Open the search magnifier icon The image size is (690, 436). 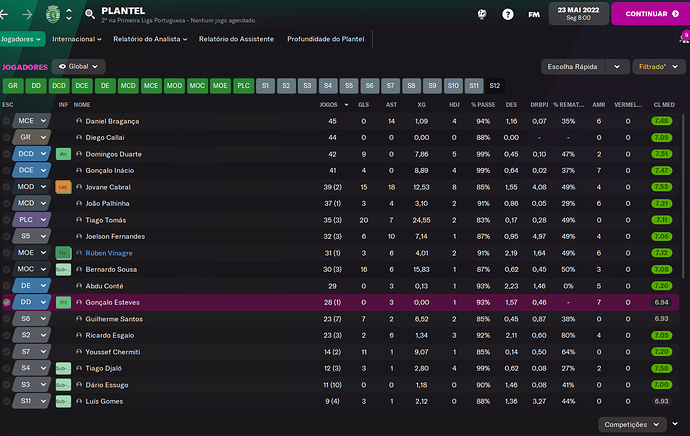click(90, 14)
